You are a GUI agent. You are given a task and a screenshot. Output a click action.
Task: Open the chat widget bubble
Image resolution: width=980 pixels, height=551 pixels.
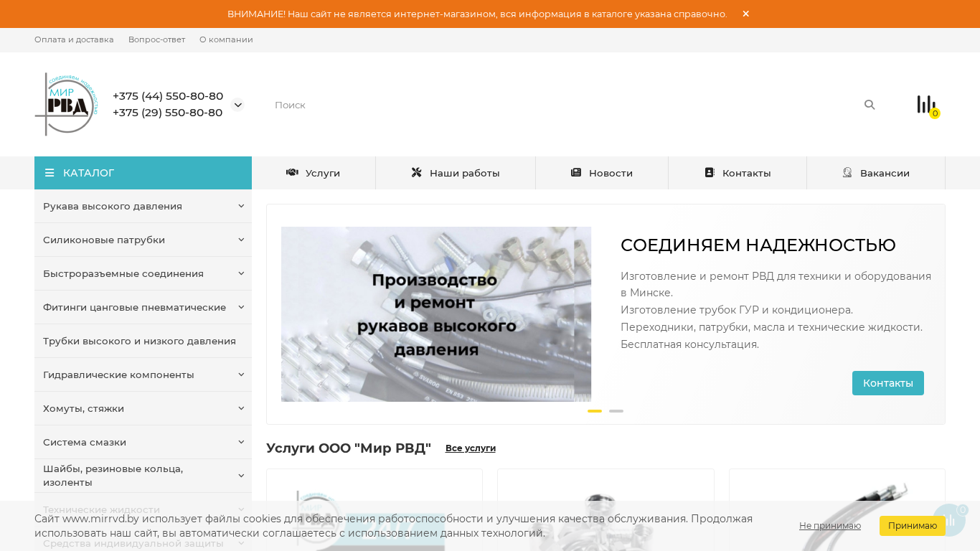coord(949,520)
